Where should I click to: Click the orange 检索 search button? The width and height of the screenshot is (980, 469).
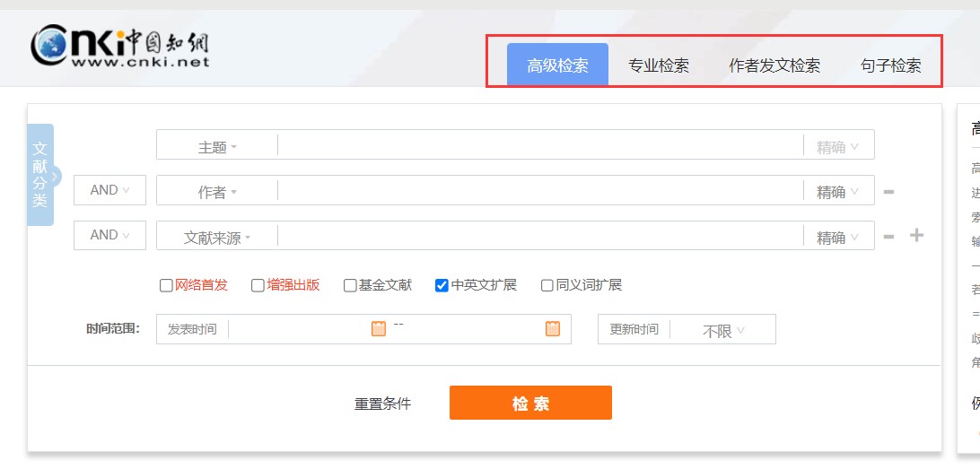click(530, 404)
